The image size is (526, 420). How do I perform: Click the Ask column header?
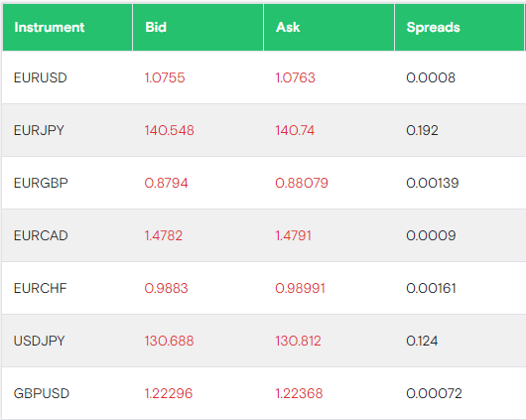[x=288, y=27]
